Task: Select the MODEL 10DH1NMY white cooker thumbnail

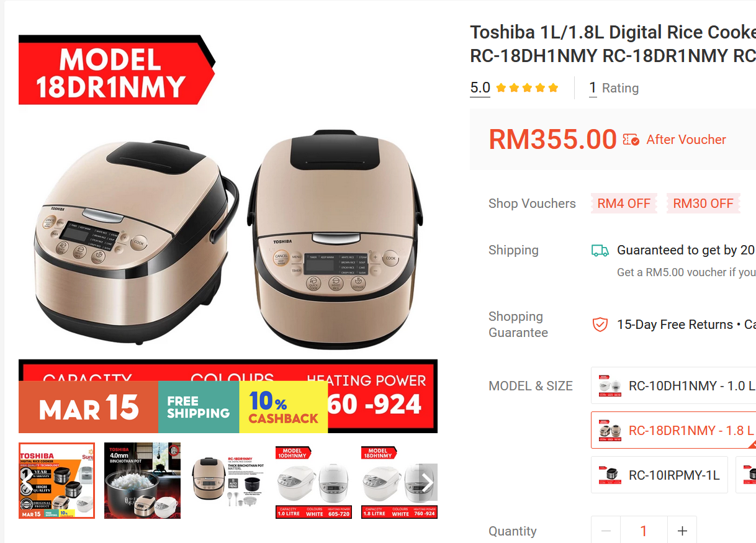Action: click(313, 480)
